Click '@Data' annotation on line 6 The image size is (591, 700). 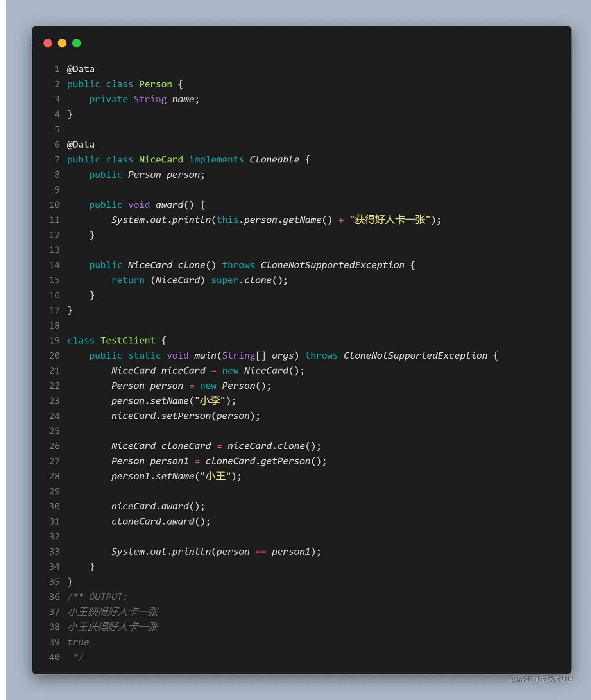tap(81, 145)
